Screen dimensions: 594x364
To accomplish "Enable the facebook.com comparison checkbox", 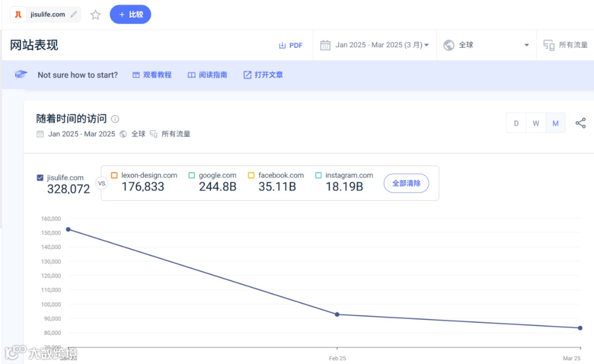I will click(251, 175).
